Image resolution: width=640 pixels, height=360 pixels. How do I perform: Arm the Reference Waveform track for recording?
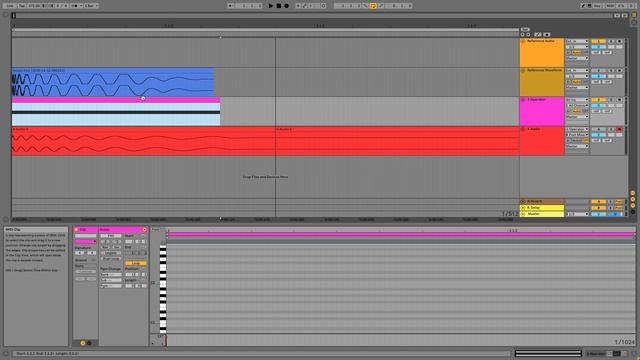click(x=619, y=71)
